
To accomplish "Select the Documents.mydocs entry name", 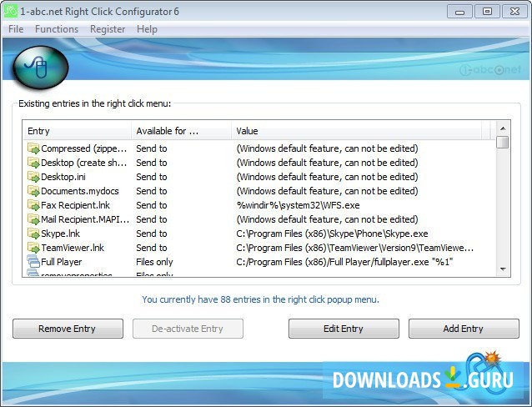I will (x=80, y=192).
